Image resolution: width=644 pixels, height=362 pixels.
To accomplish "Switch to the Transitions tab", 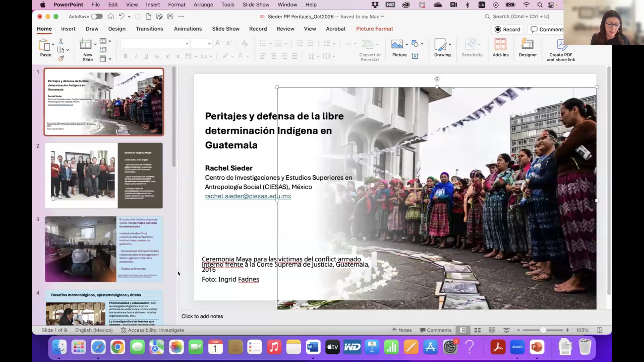I will (149, 29).
